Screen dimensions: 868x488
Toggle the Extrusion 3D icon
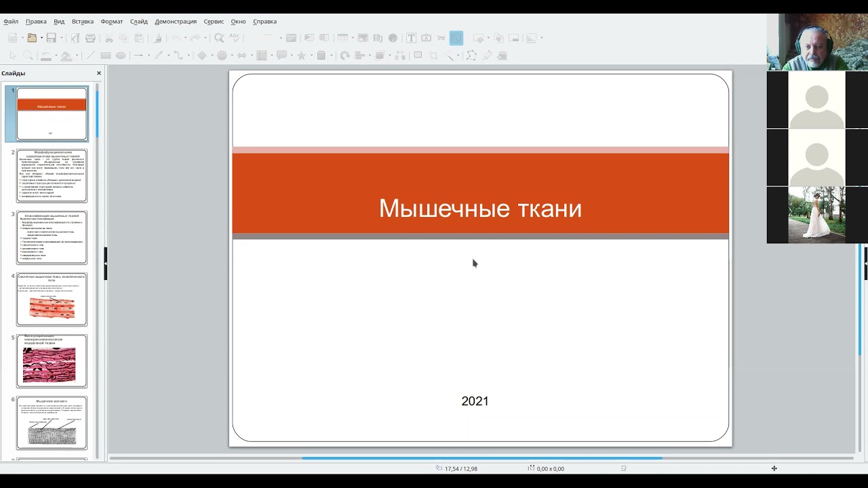502,56
